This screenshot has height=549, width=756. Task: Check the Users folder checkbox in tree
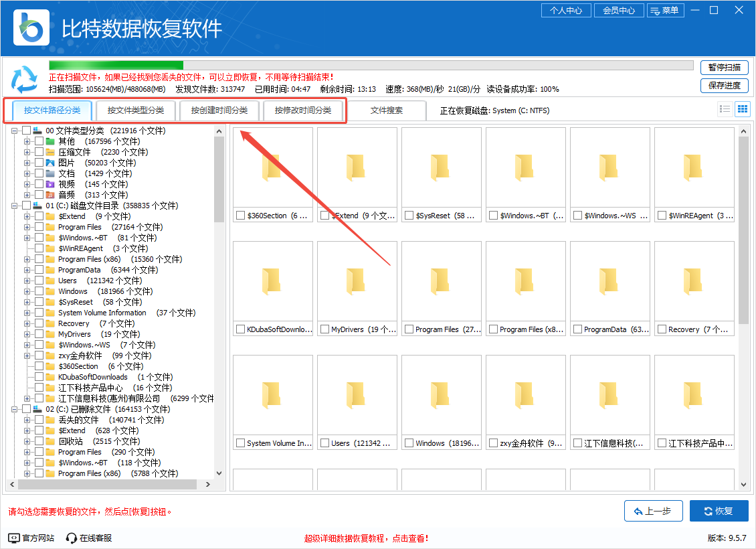click(x=39, y=281)
